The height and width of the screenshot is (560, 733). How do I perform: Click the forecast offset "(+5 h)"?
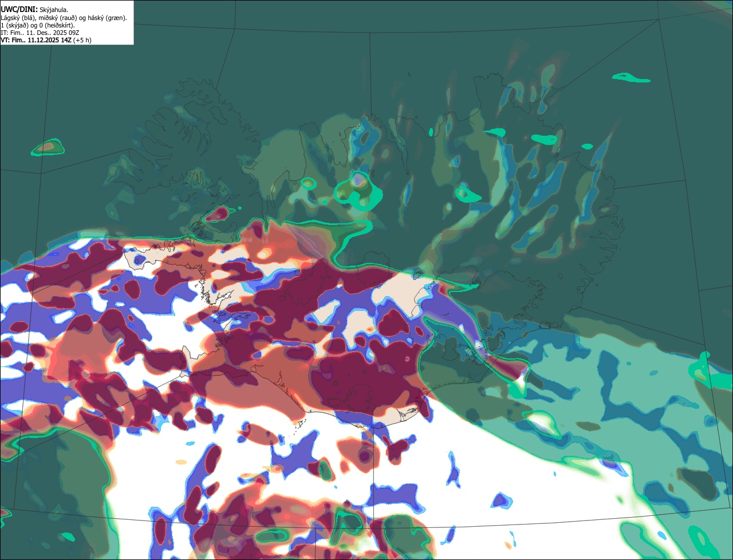pyautogui.click(x=82, y=40)
